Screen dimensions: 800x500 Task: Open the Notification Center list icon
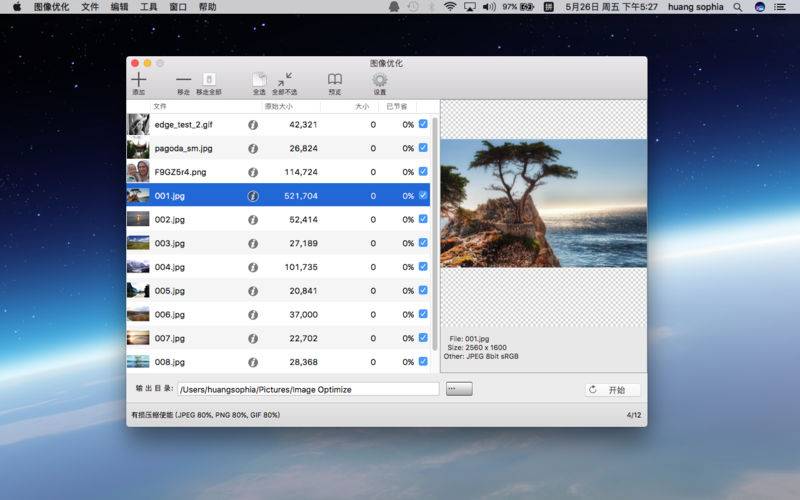point(780,7)
